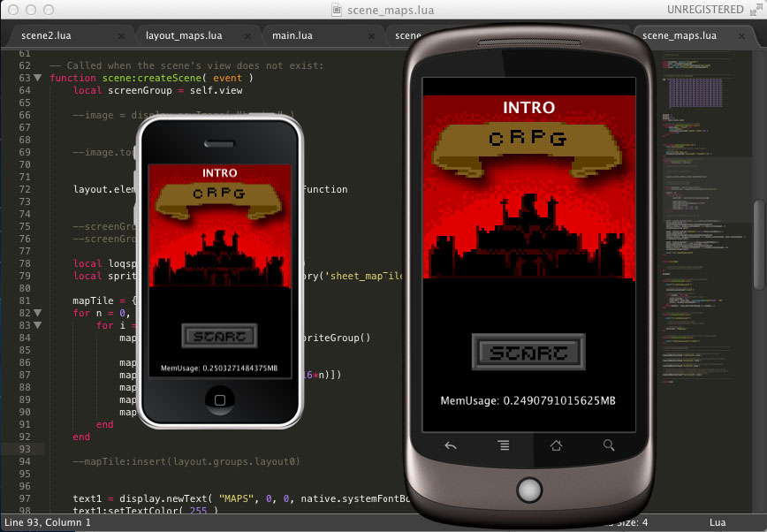Image resolution: width=767 pixels, height=532 pixels.
Task: Click the iPhone earpiece speaker slot
Action: click(220, 144)
